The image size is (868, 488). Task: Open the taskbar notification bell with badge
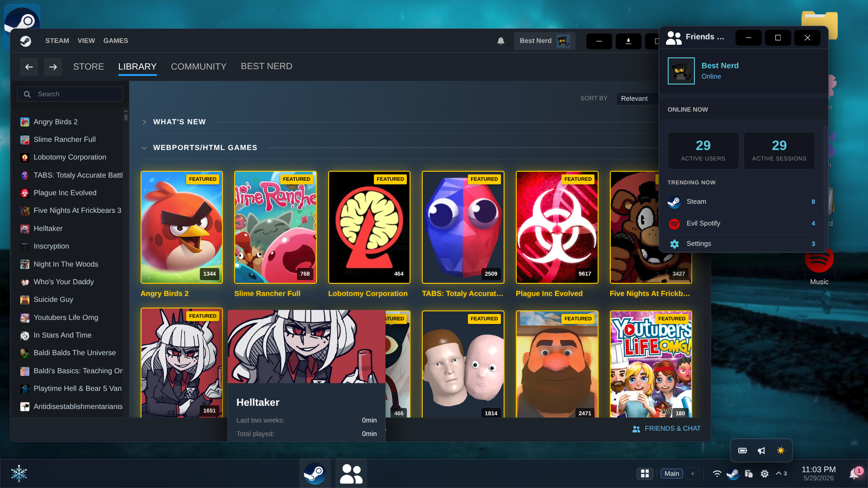coord(854,474)
